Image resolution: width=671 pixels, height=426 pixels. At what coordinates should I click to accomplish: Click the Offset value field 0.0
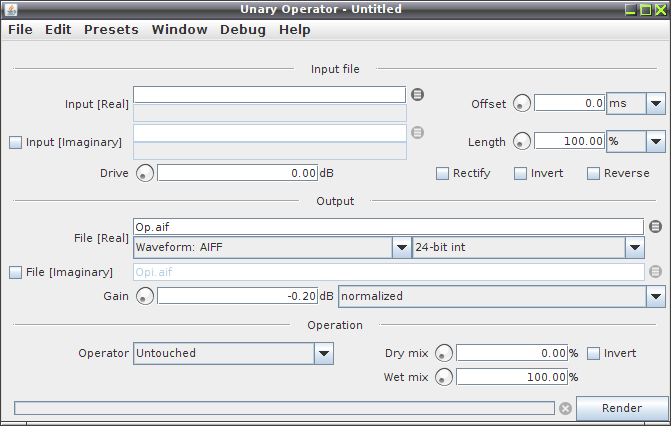tap(570, 103)
